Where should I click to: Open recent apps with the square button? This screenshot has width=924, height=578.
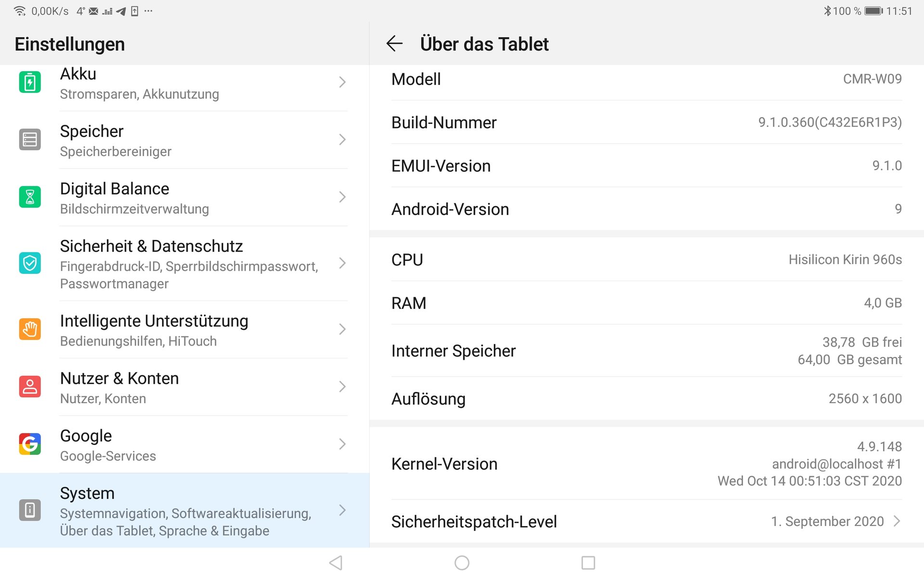point(588,563)
